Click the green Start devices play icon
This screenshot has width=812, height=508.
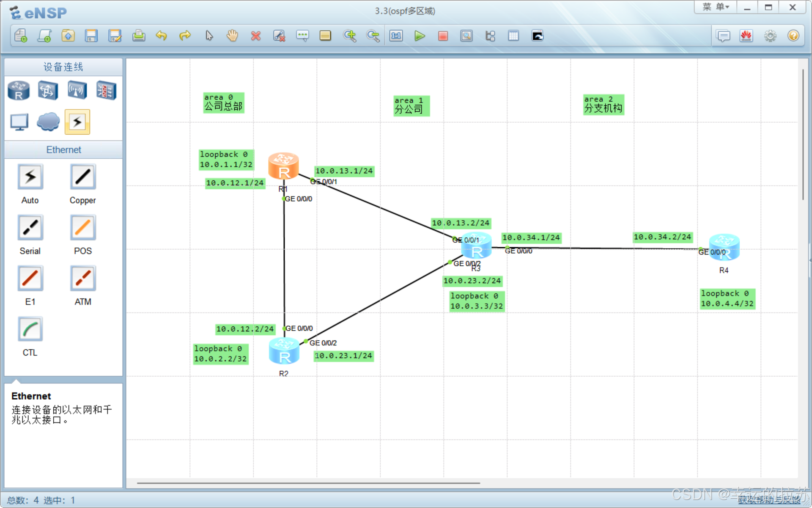pos(420,36)
